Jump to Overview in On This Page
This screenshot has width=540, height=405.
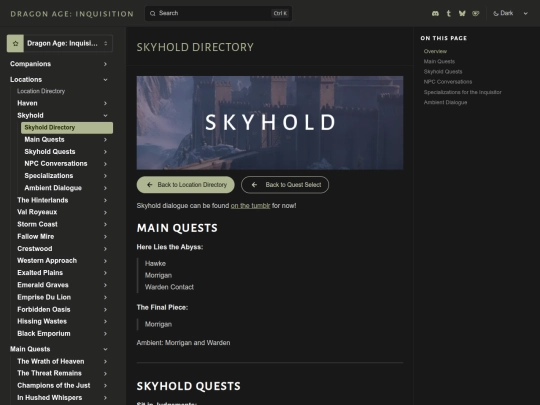(x=435, y=51)
